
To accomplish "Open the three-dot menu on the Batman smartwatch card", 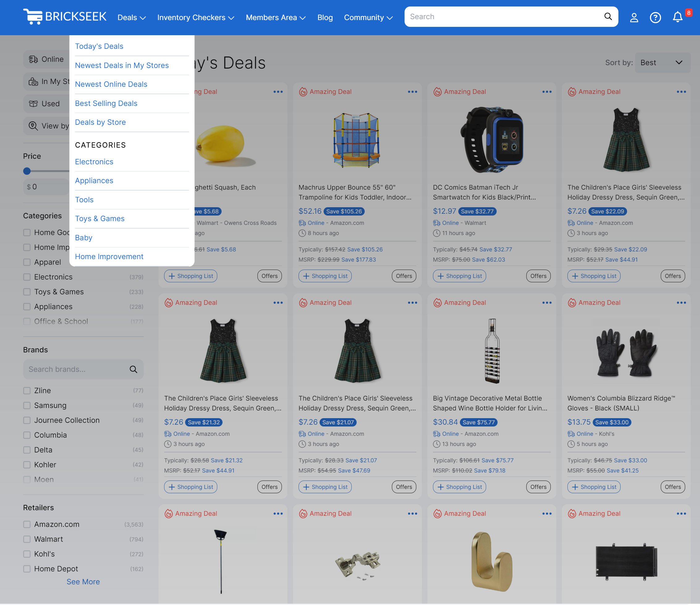I will click(x=547, y=91).
